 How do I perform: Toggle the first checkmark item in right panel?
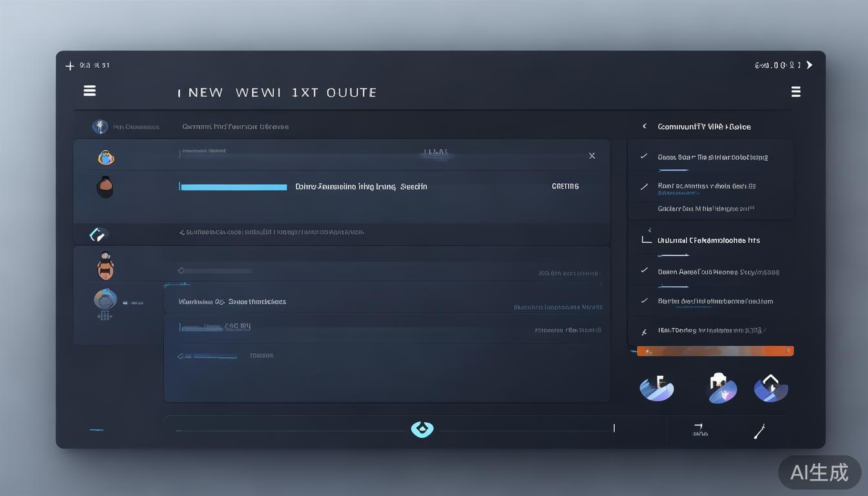pos(644,156)
